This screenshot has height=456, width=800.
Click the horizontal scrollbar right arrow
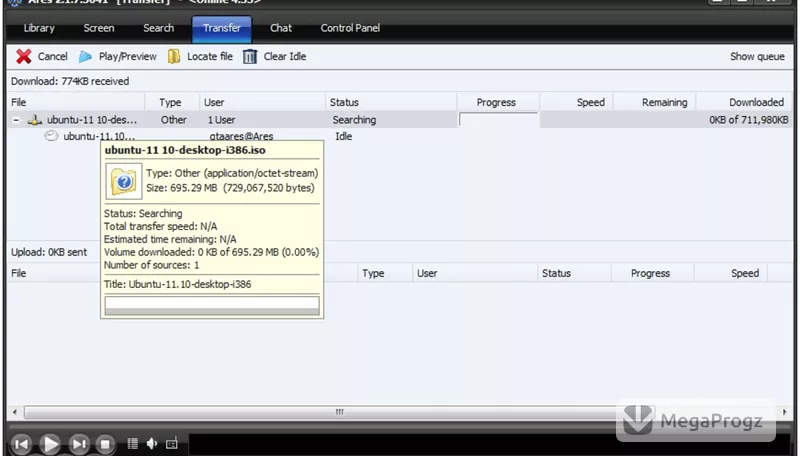[x=785, y=412]
